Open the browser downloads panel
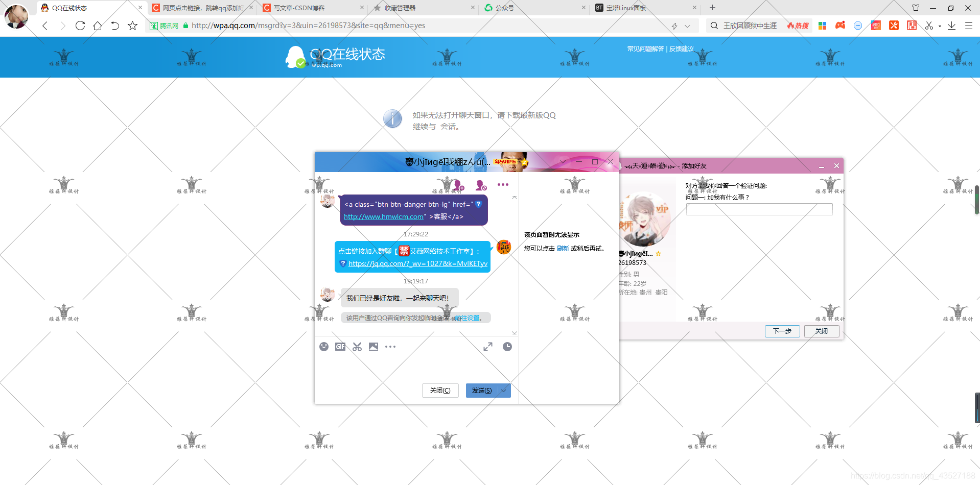The height and width of the screenshot is (485, 980). coord(951,26)
